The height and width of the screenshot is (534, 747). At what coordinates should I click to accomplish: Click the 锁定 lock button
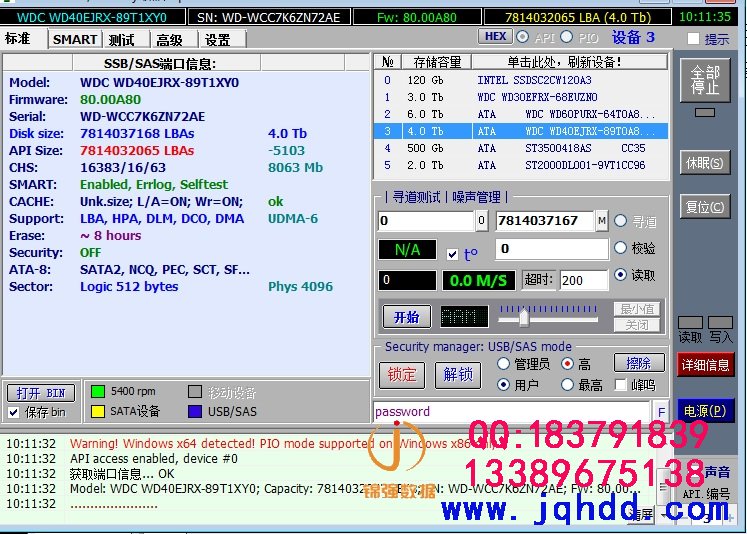tap(402, 375)
